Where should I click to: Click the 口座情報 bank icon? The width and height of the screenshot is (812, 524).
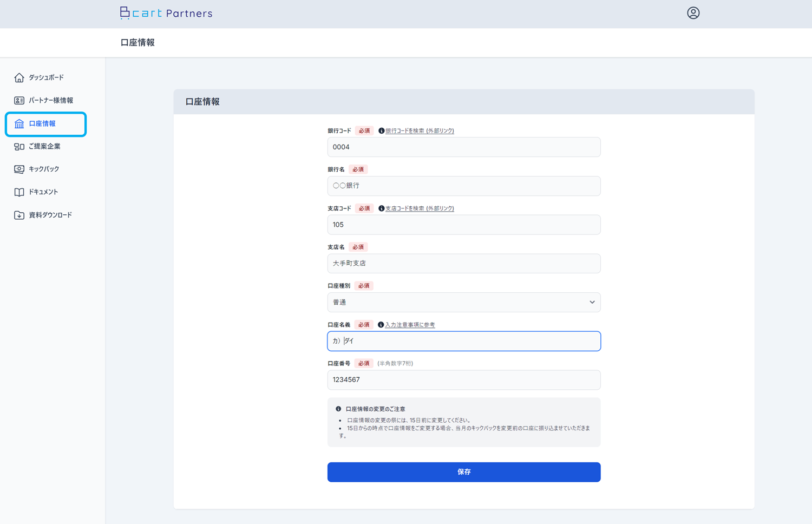coord(19,124)
